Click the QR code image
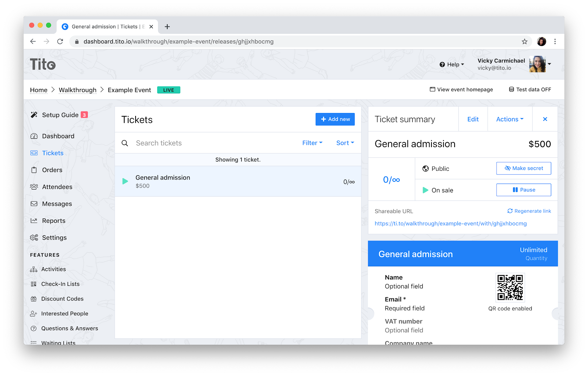This screenshot has width=588, height=376. (510, 287)
